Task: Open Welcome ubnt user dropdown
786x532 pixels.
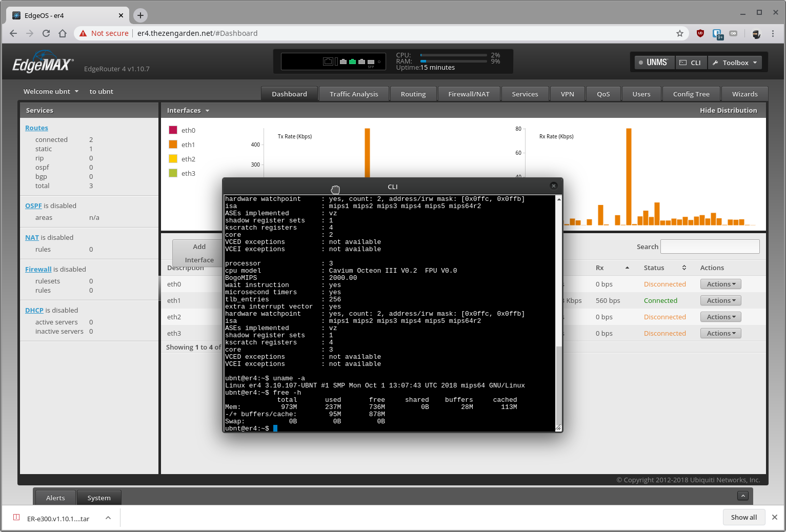Action: click(51, 91)
